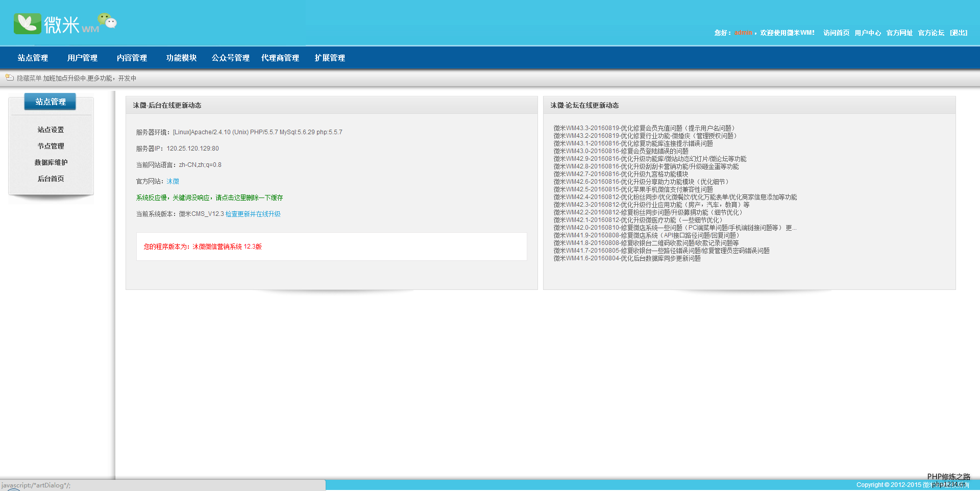Open the 公众号管理 menu
The image size is (980, 491).
pyautogui.click(x=231, y=58)
